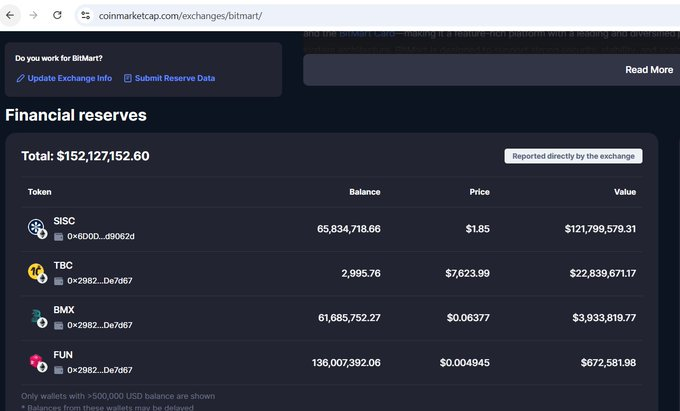
Task: Click the Total: $152,127,152.60 figure
Action: click(85, 156)
